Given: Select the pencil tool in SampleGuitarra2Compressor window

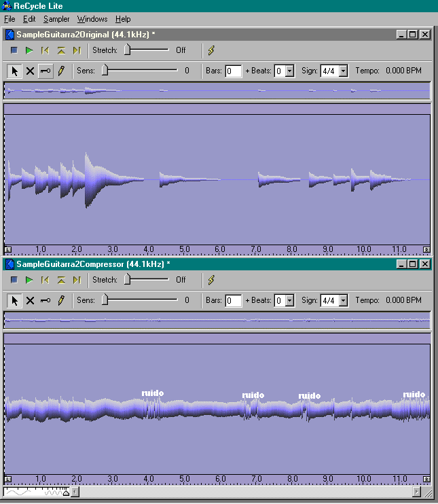Looking at the screenshot, I should click(x=61, y=300).
